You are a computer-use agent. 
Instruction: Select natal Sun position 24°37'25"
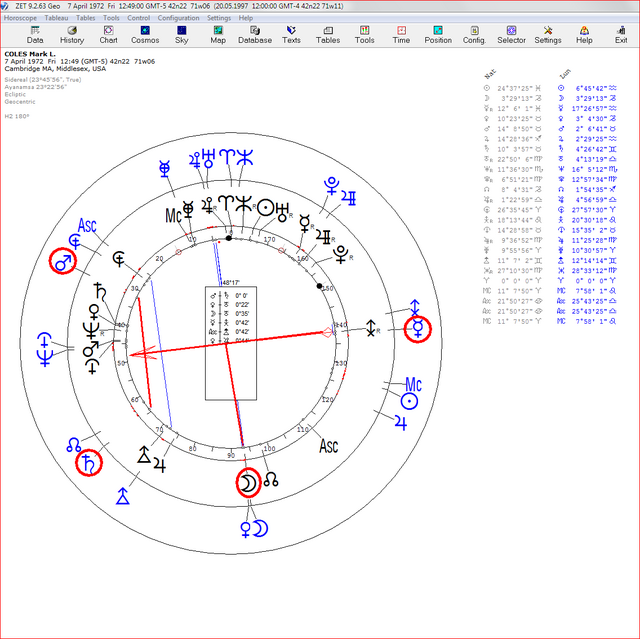tap(513, 88)
